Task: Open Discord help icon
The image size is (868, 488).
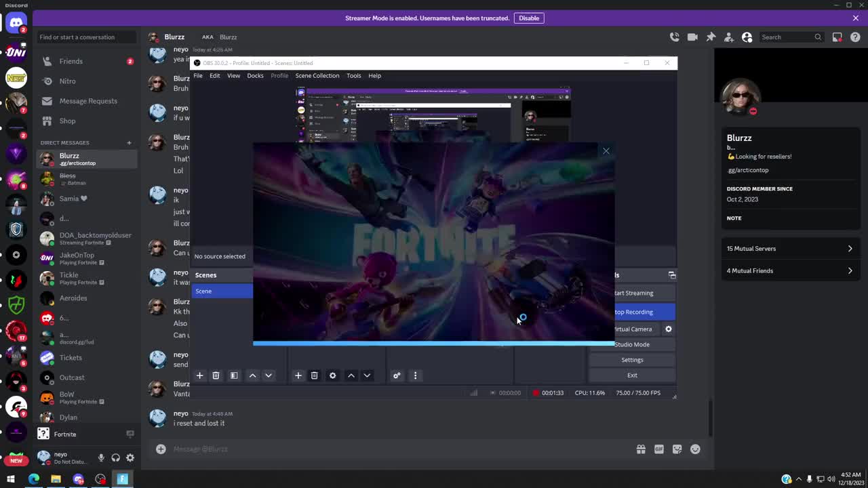Action: click(x=856, y=37)
